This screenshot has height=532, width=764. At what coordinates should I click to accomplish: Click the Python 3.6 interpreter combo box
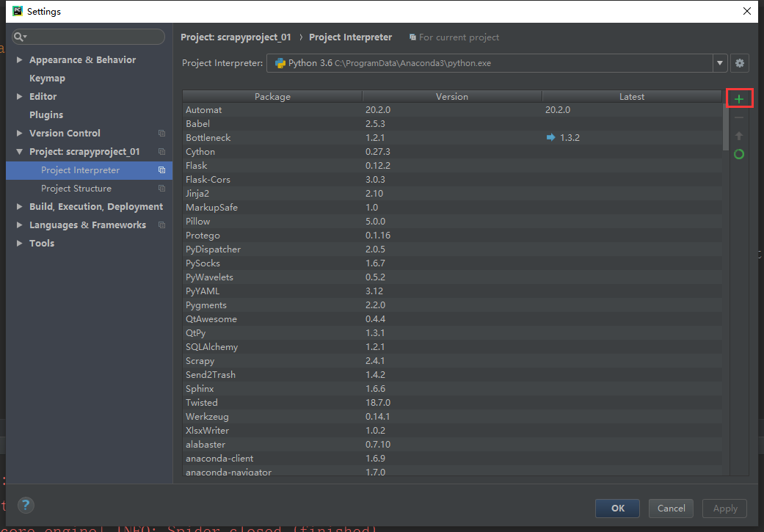(x=497, y=63)
